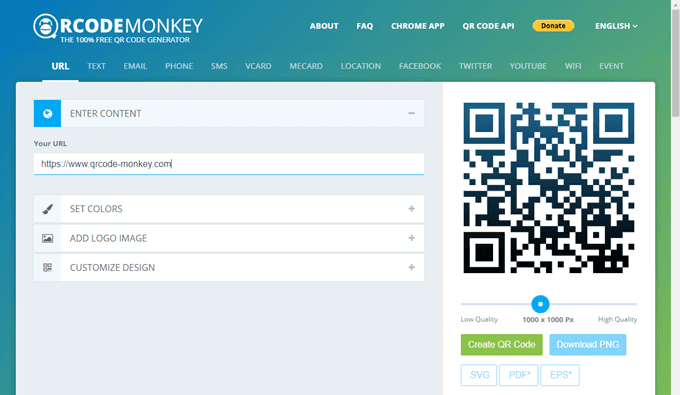Collapse the Enter Content section with minus
Viewport: 680px width, 395px height.
point(411,114)
